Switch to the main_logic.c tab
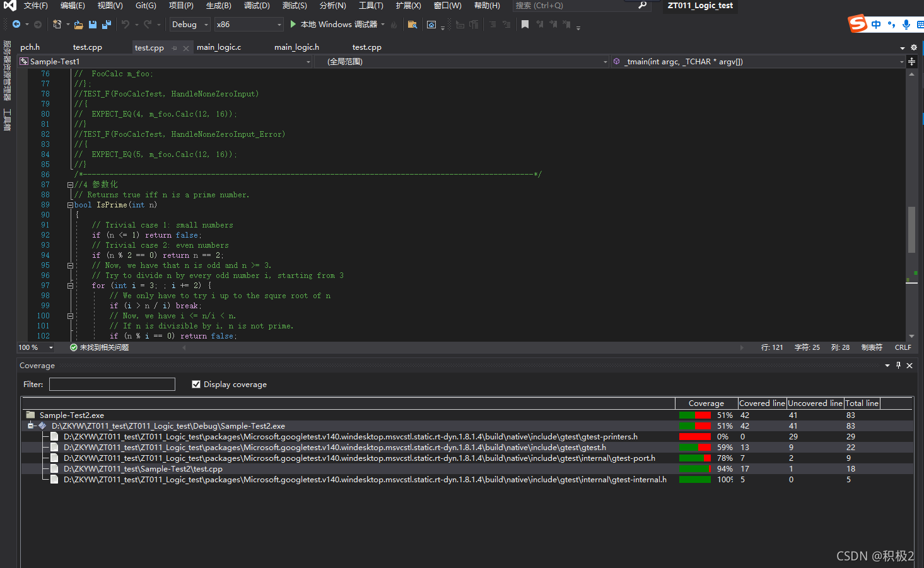 pyautogui.click(x=219, y=47)
